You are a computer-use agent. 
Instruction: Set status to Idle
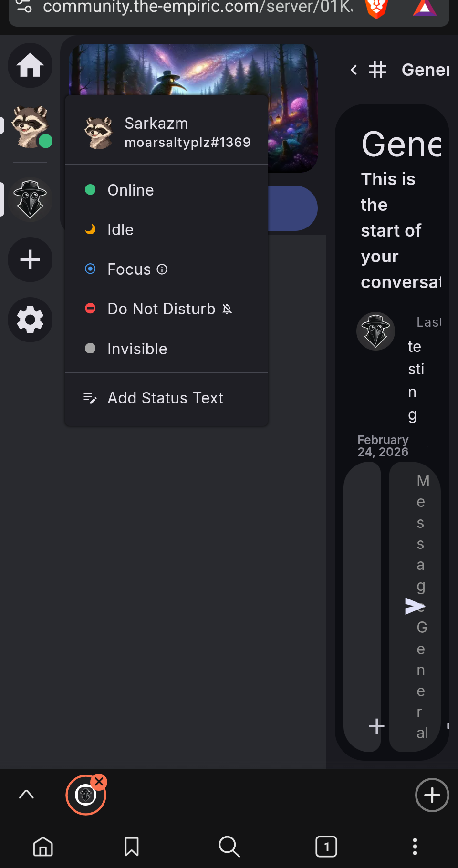point(167,229)
